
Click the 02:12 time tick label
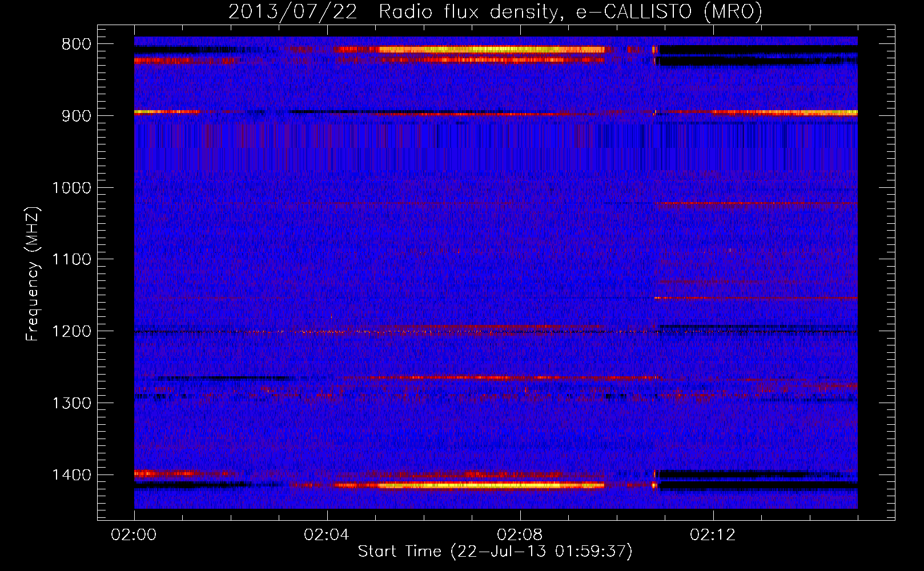tap(713, 535)
